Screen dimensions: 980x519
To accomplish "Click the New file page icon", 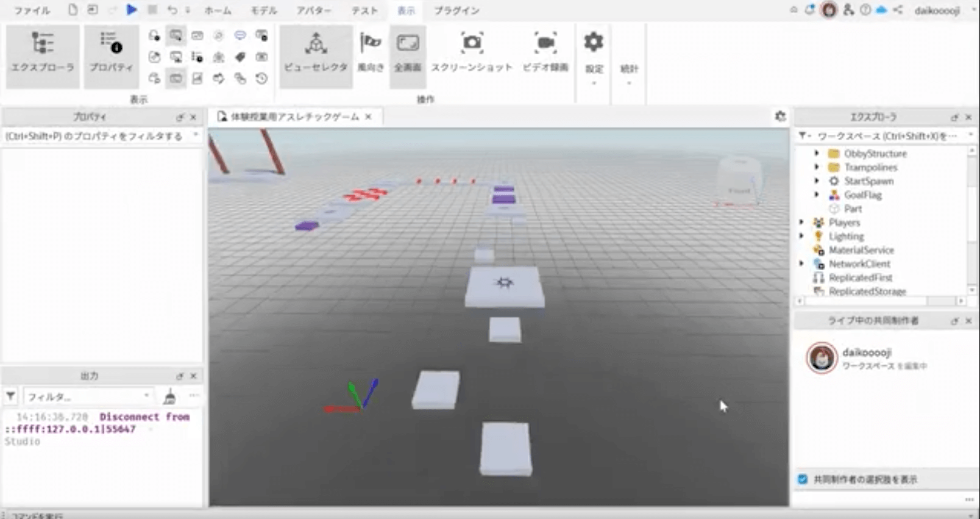I will [73, 10].
